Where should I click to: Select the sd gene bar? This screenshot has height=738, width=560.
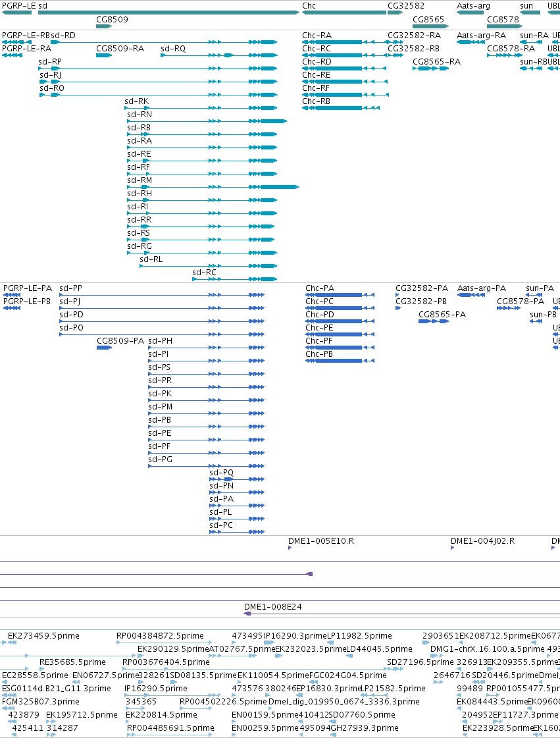click(x=168, y=13)
